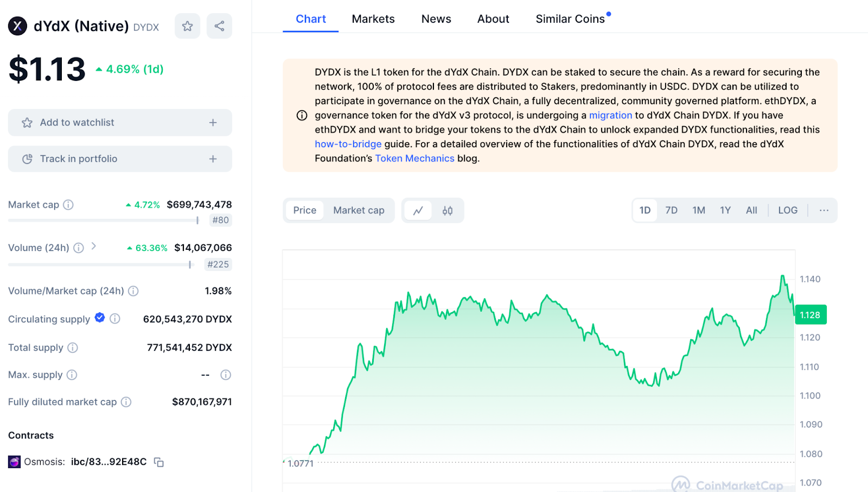Viewport: 868px width, 492px height.
Task: Switch to the Markets tab
Action: (x=373, y=19)
